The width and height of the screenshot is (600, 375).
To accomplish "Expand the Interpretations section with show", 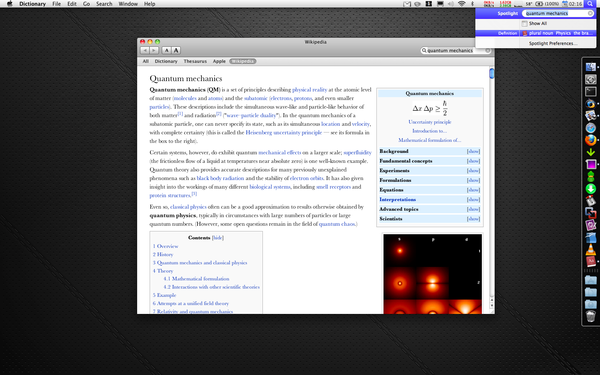I will point(473,199).
